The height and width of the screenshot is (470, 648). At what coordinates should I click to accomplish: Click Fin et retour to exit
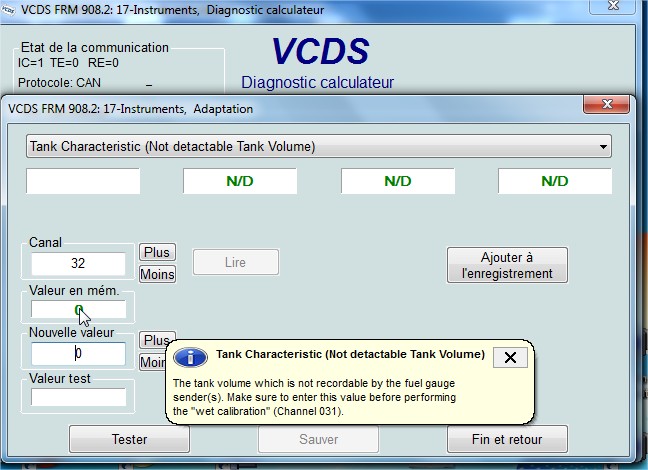click(507, 439)
